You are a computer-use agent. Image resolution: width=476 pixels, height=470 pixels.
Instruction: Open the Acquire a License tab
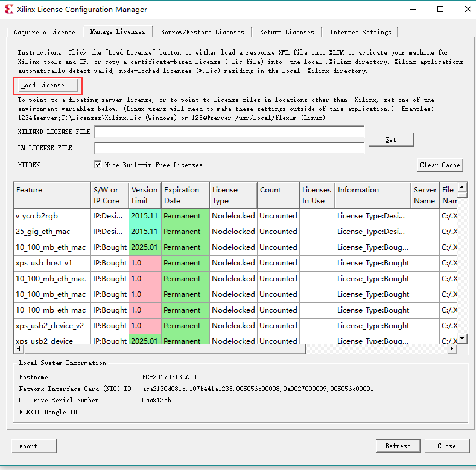[45, 32]
